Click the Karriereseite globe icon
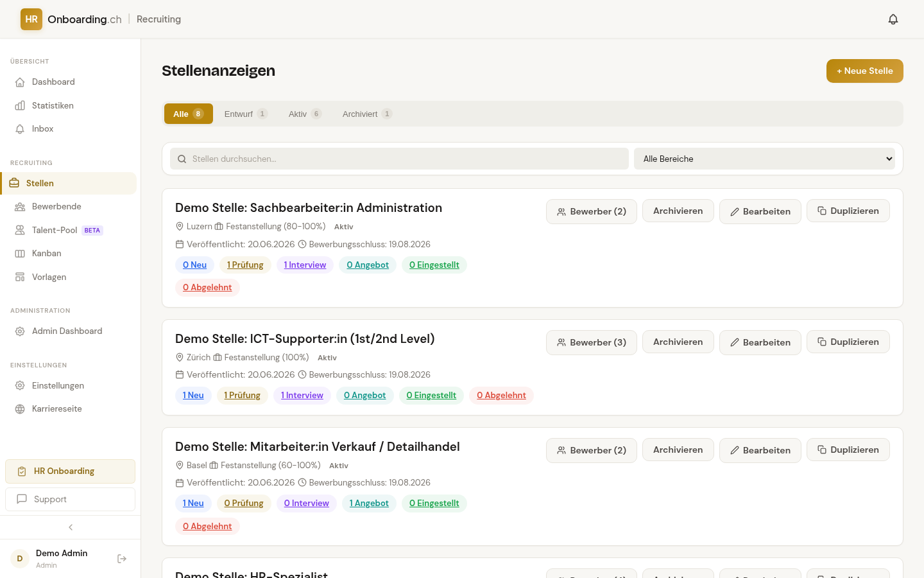Screen dimensions: 924x578 tap(20, 409)
